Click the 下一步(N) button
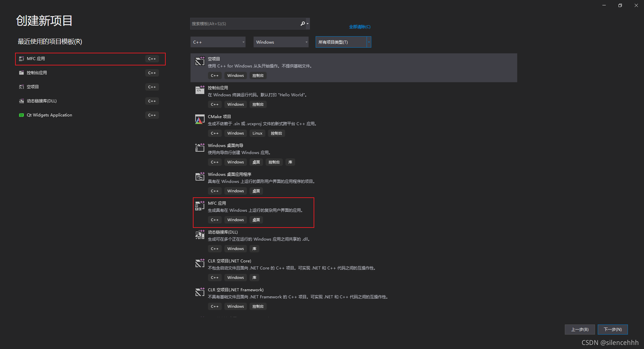644x349 pixels. tap(613, 330)
